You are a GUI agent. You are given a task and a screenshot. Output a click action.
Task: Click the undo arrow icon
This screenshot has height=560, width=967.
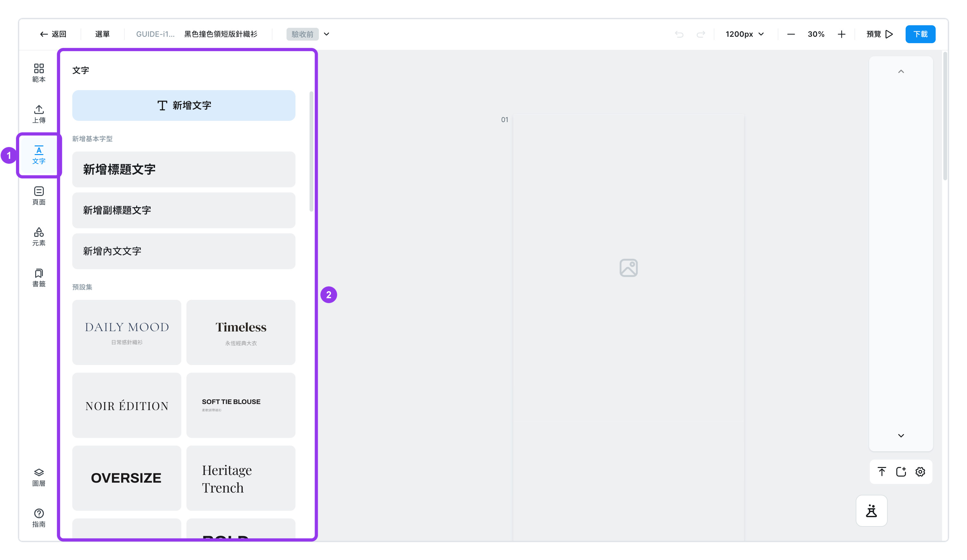coord(679,34)
